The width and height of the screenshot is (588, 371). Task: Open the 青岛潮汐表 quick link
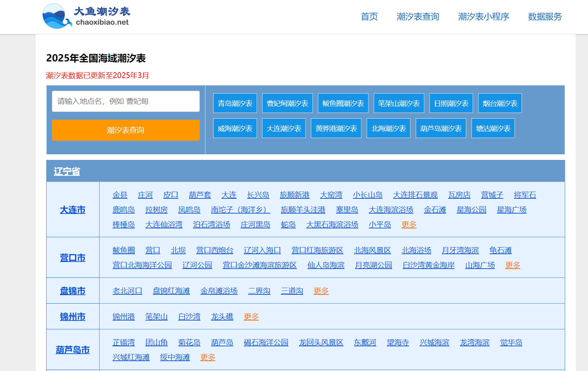tap(235, 103)
